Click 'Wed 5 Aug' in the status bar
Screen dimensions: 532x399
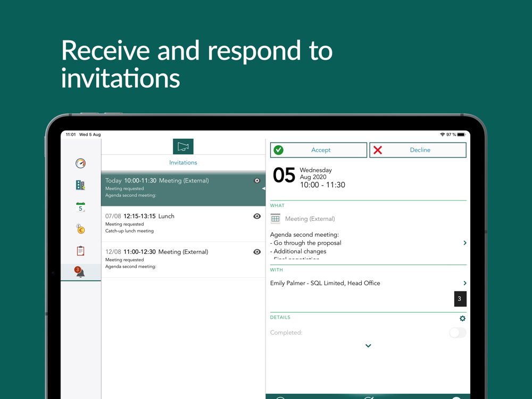tap(90, 135)
